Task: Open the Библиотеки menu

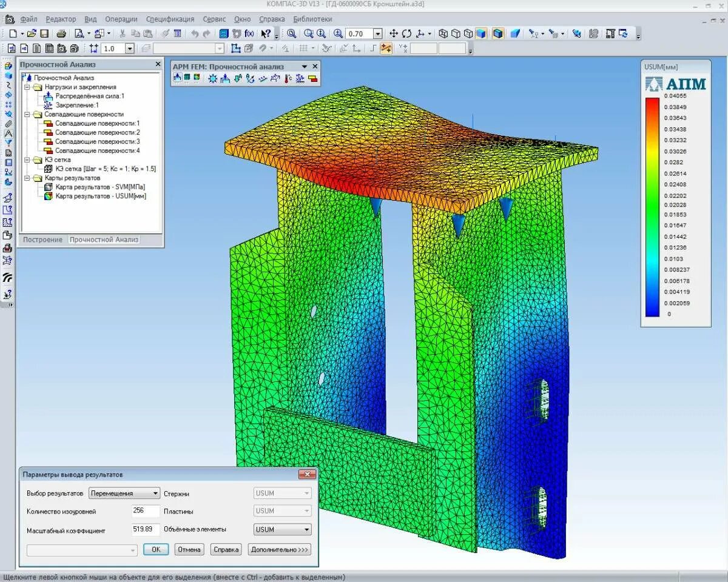Action: pos(312,19)
